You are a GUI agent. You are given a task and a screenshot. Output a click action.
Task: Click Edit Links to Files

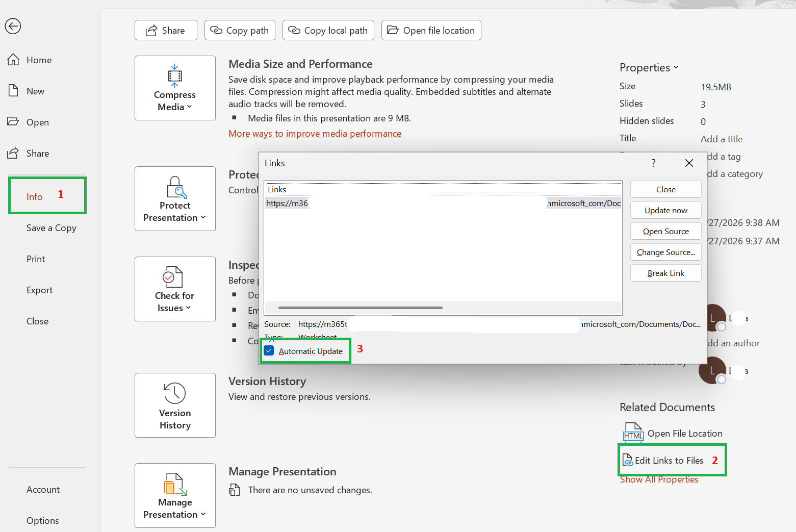click(669, 461)
